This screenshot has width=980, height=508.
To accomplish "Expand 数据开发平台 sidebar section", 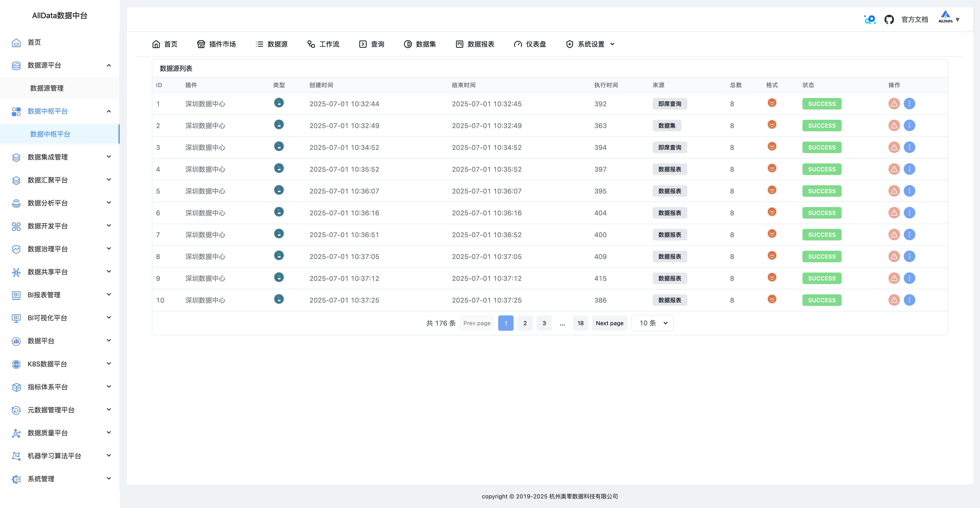I will (x=109, y=225).
